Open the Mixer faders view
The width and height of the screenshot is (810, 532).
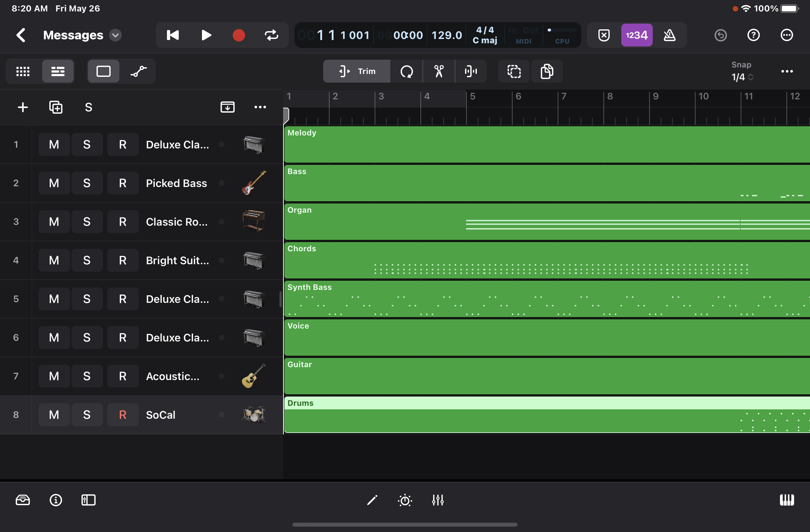[x=438, y=500]
